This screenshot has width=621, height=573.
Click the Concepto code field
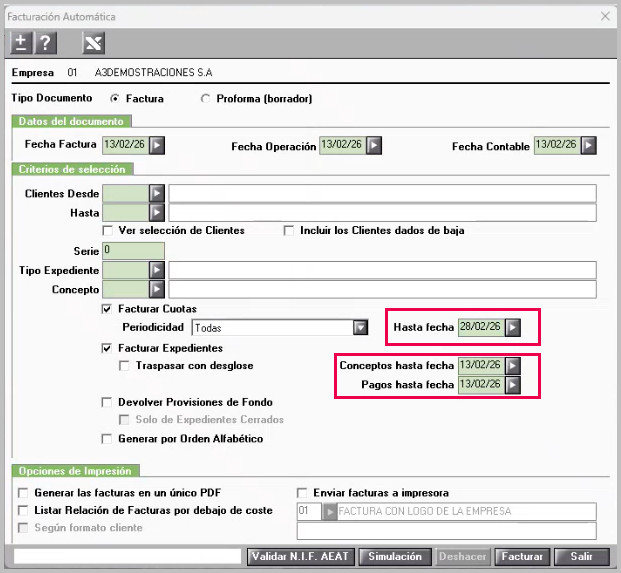click(126, 289)
